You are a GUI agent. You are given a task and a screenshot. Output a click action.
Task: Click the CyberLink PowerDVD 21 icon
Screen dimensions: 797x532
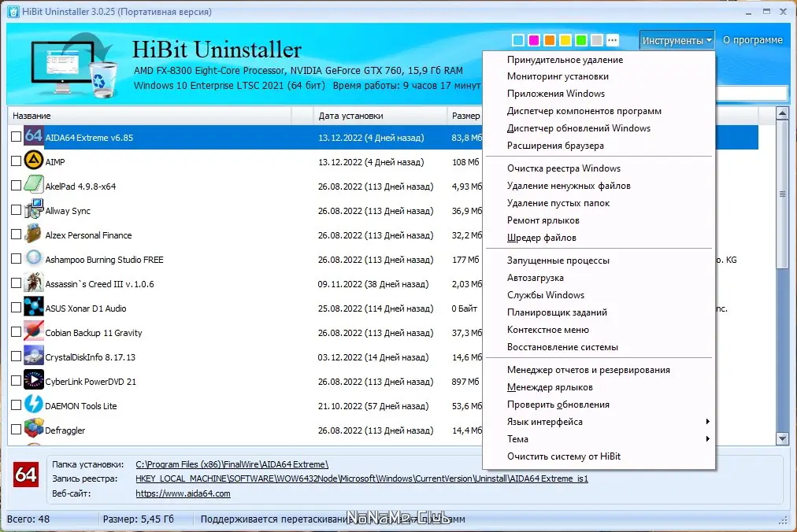tap(34, 380)
